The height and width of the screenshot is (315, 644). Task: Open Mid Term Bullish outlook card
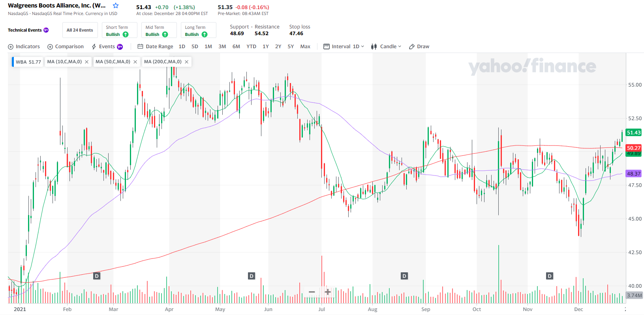(x=159, y=30)
